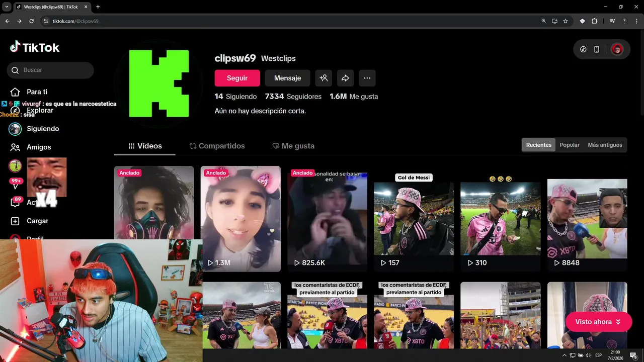Play the pinned video with 825.6K views
This screenshot has width=644, height=362.
click(327, 219)
